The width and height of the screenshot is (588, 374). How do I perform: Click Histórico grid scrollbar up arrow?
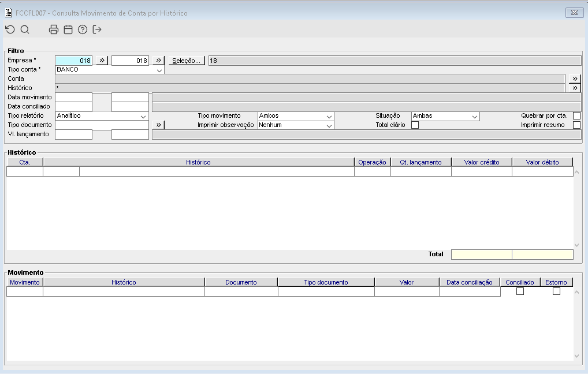click(x=577, y=173)
